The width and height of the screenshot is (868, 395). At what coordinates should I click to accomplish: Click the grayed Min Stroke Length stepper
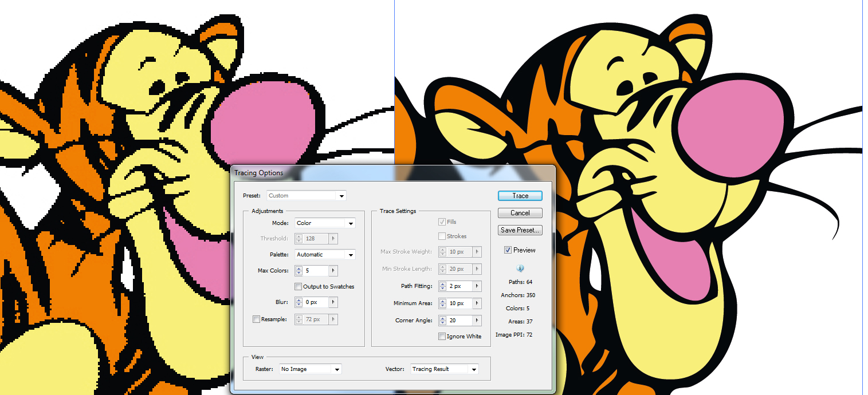pos(443,268)
